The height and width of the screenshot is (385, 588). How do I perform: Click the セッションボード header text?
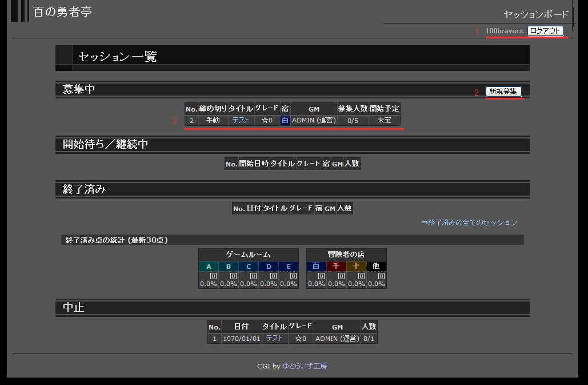click(x=536, y=14)
